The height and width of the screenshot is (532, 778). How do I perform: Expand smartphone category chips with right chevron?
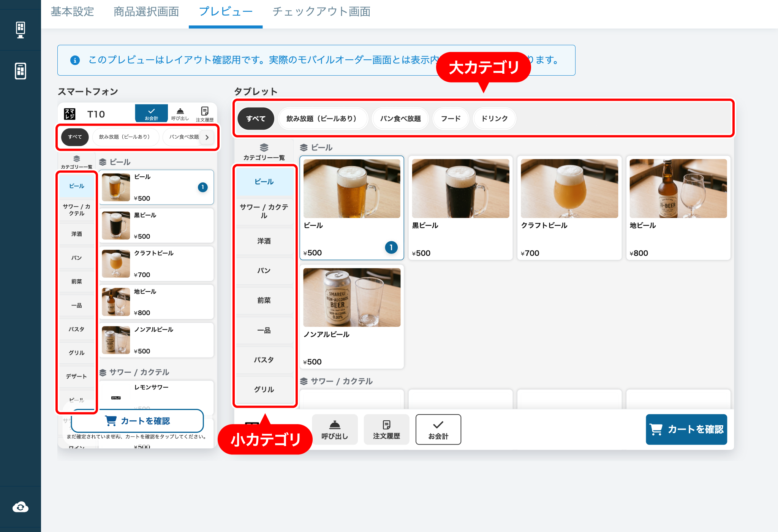[x=207, y=137]
